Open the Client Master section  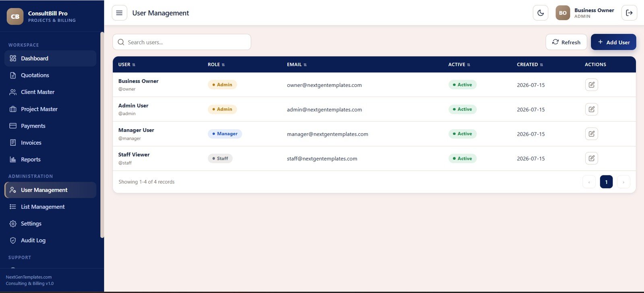[50, 92]
